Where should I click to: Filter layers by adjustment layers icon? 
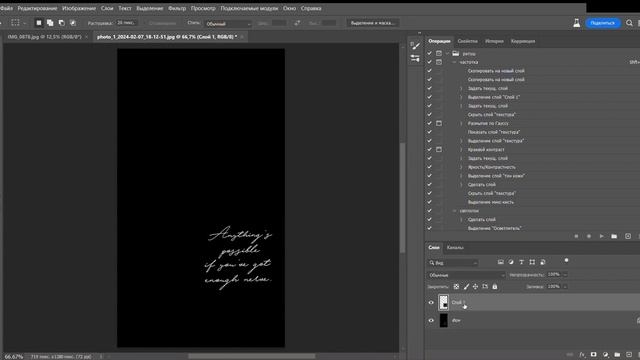511,262
